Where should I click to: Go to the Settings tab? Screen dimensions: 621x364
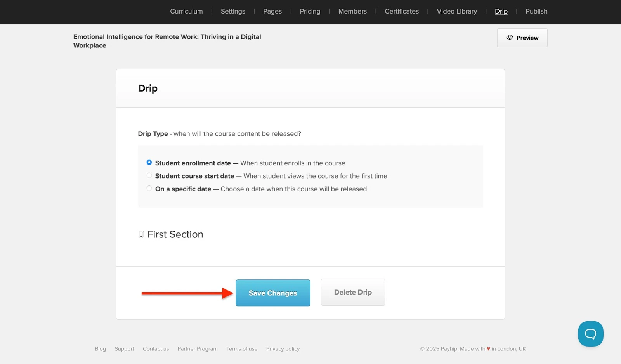[x=233, y=11]
